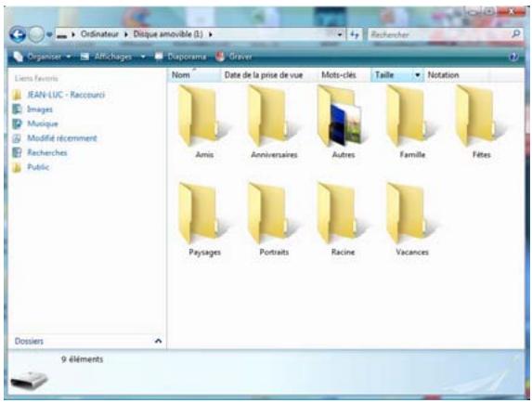Open the help question mark icon
Image resolution: width=532 pixels, height=403 pixels.
[514, 57]
